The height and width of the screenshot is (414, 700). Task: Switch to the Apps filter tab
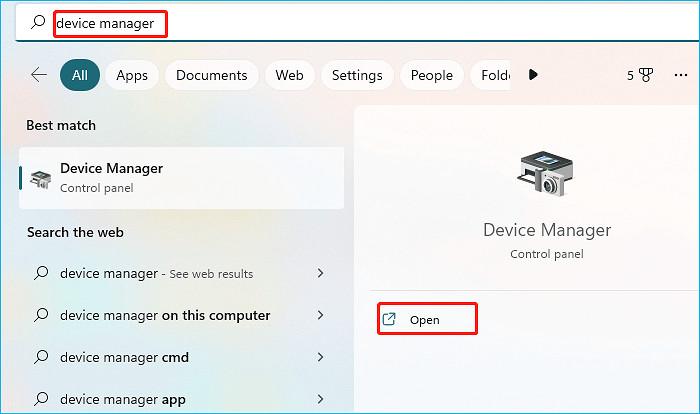coord(132,75)
